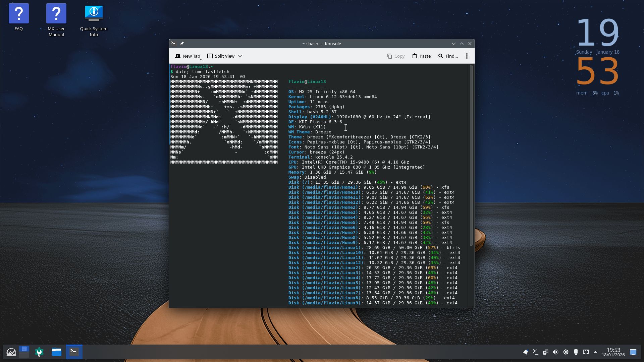644x362 pixels.
Task: Expand the hidden system tray icons arrow
Action: [595, 352]
